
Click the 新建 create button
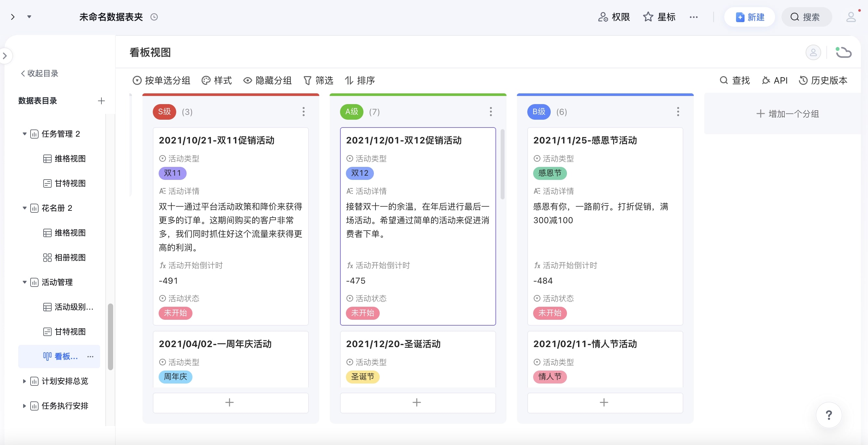tap(749, 17)
